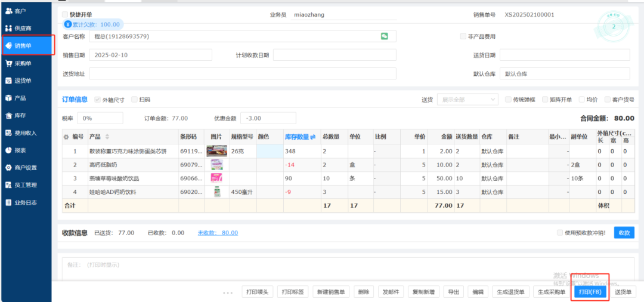The width and height of the screenshot is (644, 302).
Task: Click the 税率 0% field
Action: (100, 118)
